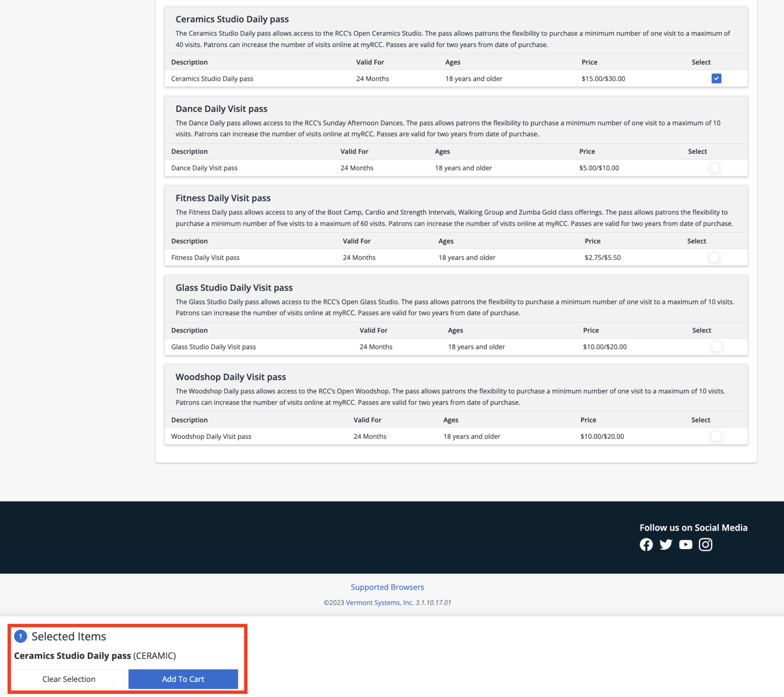The image size is (784, 697).
Task: Check the Glass Studio Daily Visit pass
Action: 716,347
